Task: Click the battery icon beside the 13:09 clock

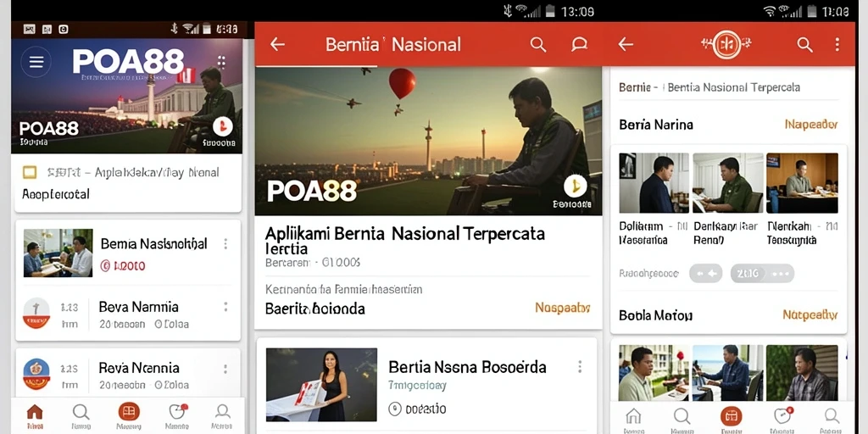Action: tap(550, 10)
